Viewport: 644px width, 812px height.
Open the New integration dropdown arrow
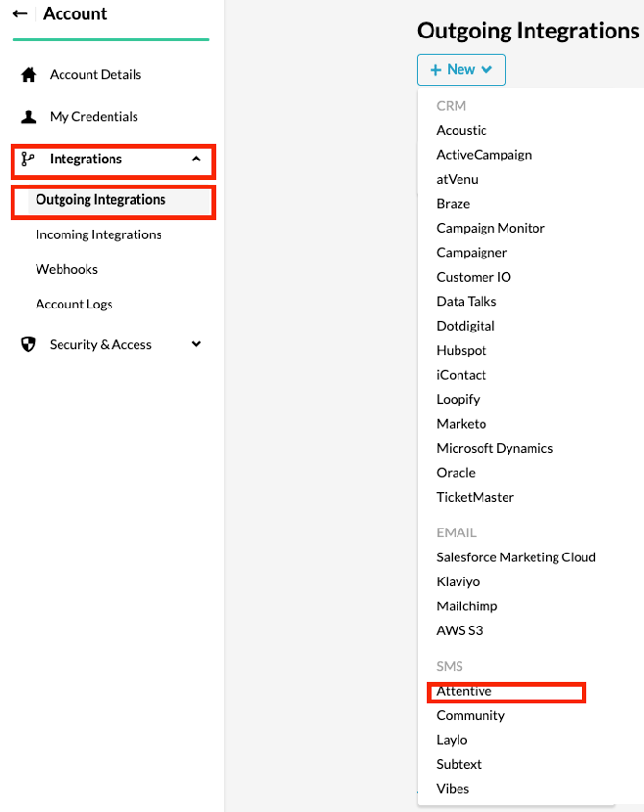[x=486, y=70]
